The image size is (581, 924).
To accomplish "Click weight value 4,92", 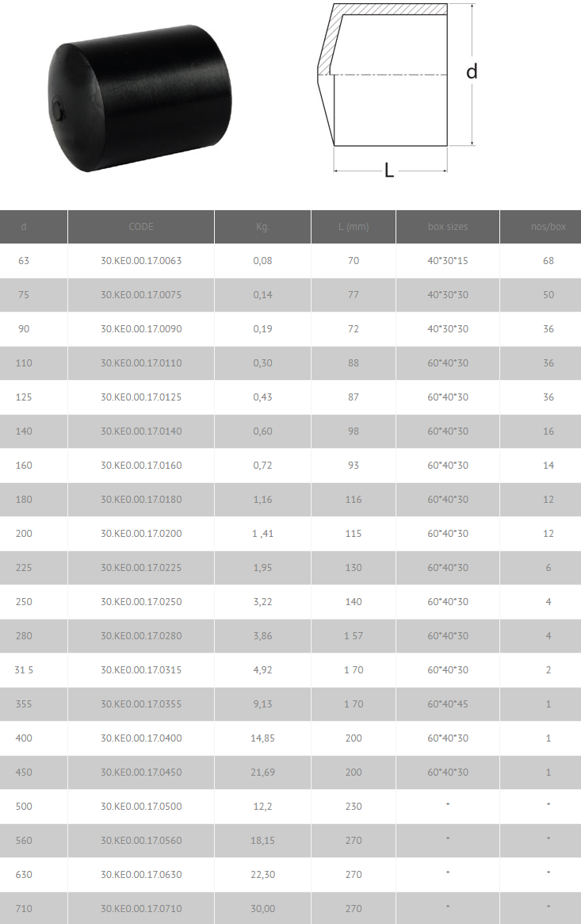I will point(262,670).
